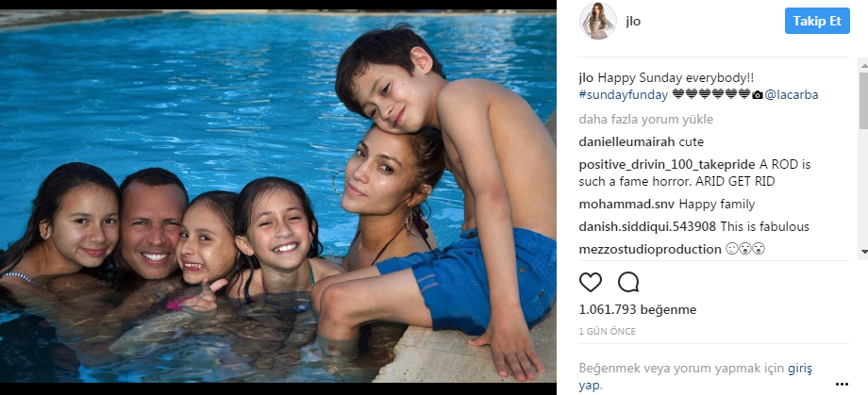Click the jlo profile avatar picture
Viewport: 868px width, 395px height.
point(598,21)
